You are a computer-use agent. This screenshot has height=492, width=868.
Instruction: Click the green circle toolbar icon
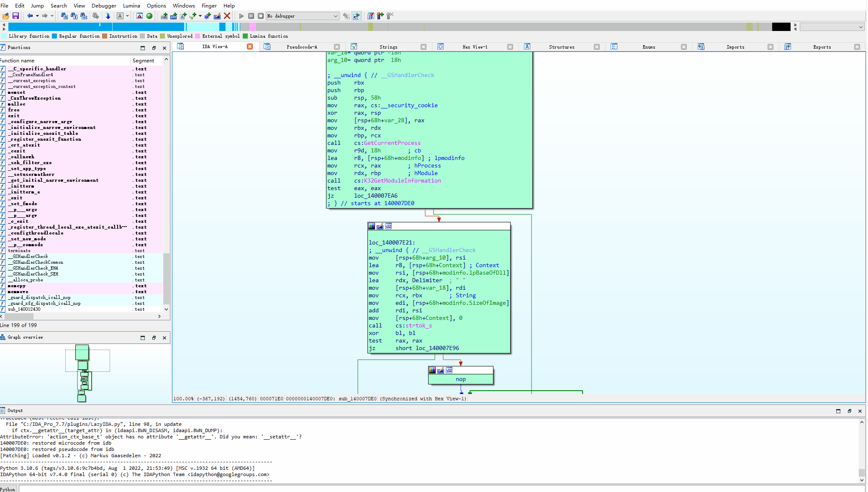tap(149, 16)
